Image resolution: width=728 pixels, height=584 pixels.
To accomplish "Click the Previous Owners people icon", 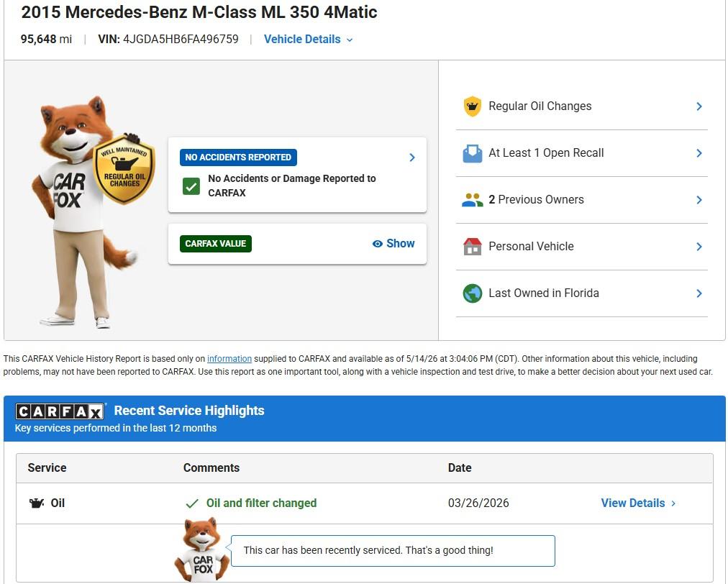I will pyautogui.click(x=472, y=200).
